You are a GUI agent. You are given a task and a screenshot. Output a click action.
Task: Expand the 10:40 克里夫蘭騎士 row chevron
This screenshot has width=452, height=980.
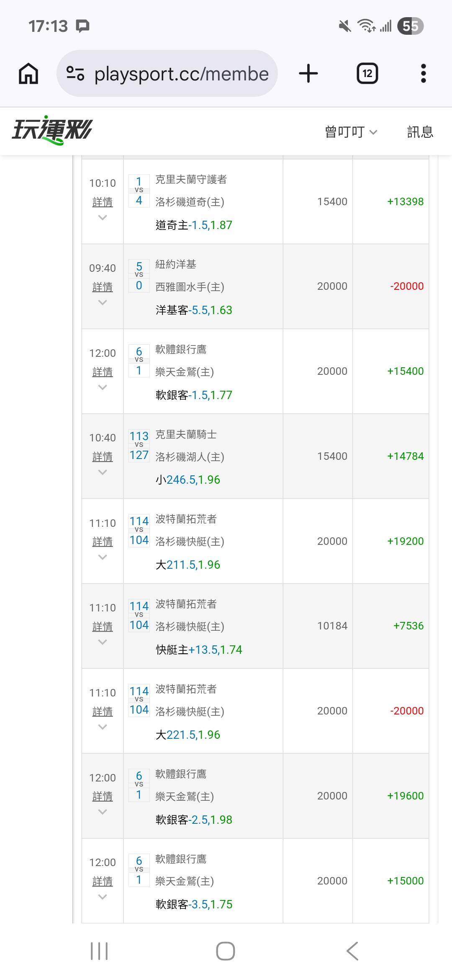103,473
